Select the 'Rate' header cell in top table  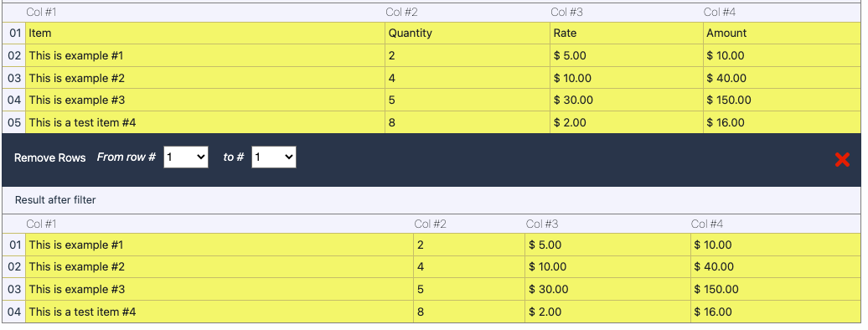click(627, 34)
